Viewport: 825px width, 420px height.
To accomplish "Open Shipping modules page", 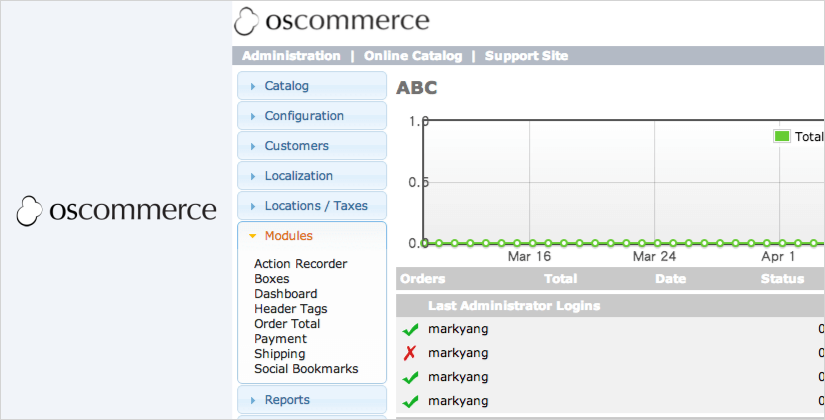I will pos(280,354).
